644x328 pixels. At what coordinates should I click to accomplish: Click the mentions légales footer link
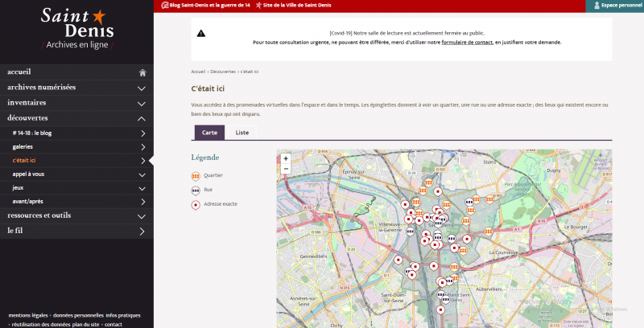[x=28, y=315]
